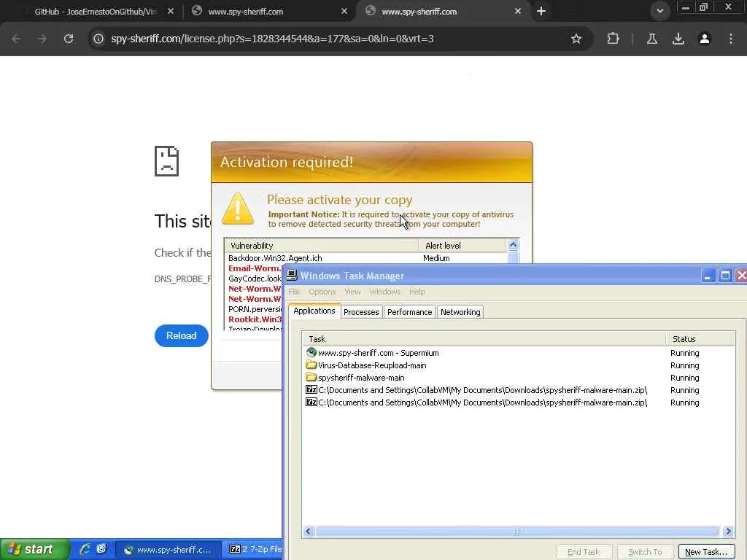Viewport: 747px width, 560px height.
Task: Open Chrome Labs flask icon
Action: point(651,39)
